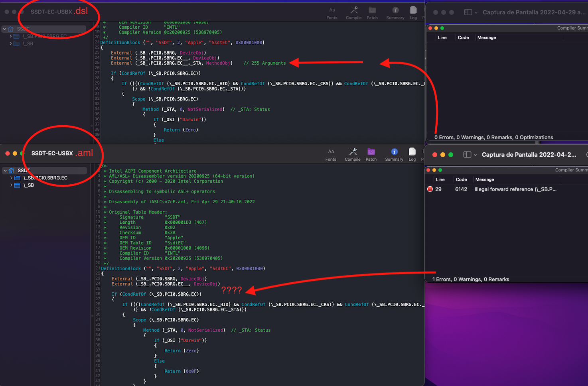The height and width of the screenshot is (386, 588).
Task: Expand \_SB.PCI0.SBRG.EC node in the active window
Action: pyautogui.click(x=11, y=178)
